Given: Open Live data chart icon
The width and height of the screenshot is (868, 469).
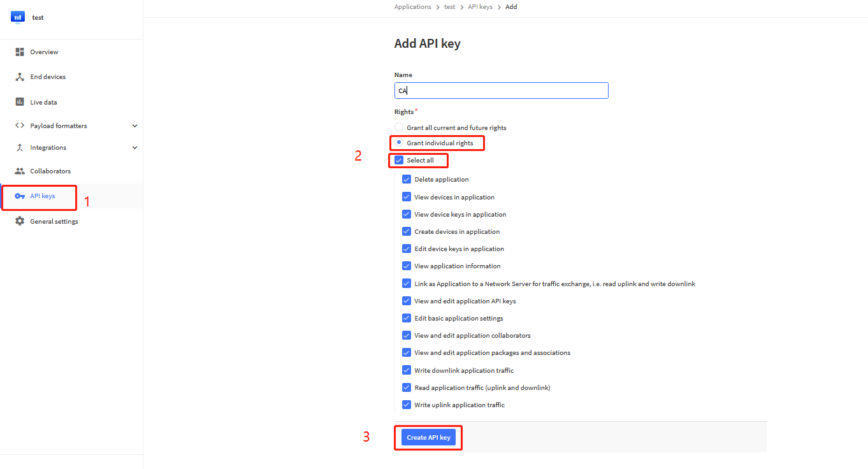Looking at the screenshot, I should [20, 102].
